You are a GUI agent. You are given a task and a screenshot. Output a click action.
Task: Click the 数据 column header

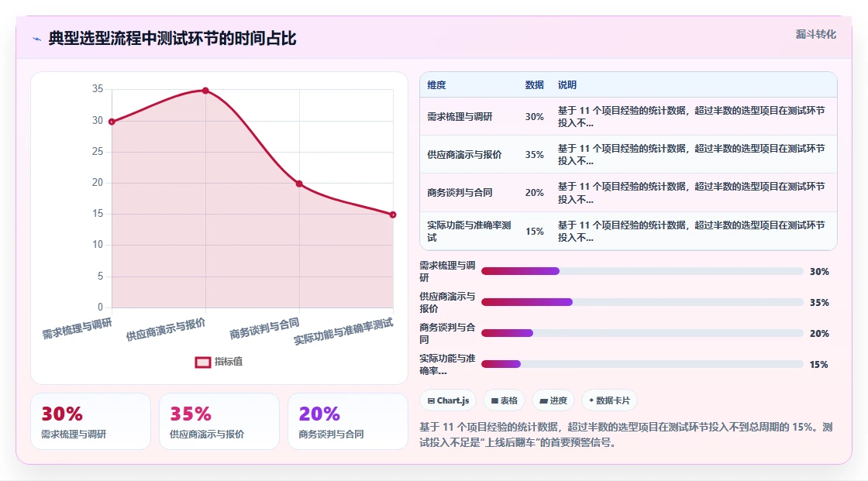[534, 85]
